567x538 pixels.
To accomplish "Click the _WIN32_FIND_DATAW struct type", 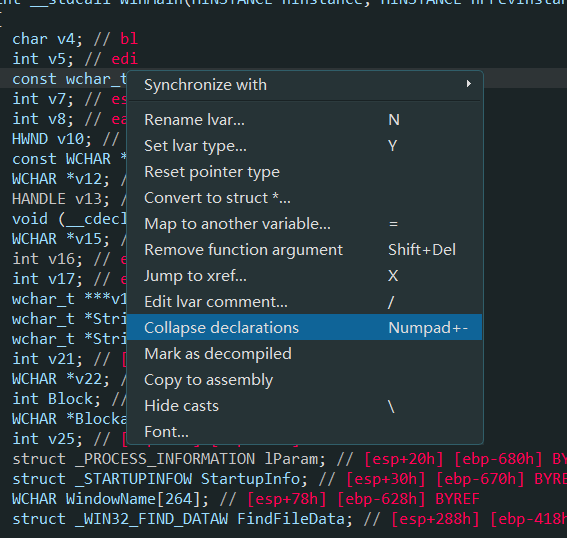I will pyautogui.click(x=152, y=519).
